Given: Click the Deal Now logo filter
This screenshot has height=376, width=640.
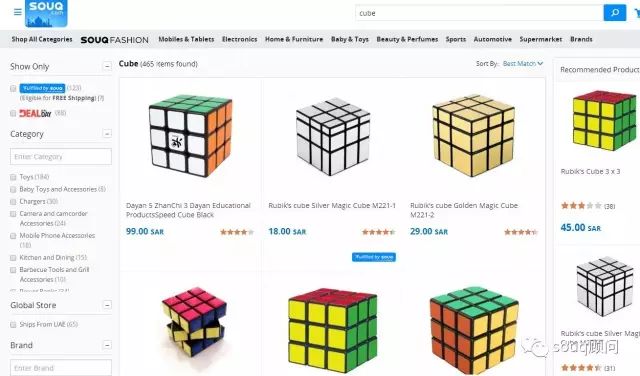Looking at the screenshot, I should click(35, 113).
